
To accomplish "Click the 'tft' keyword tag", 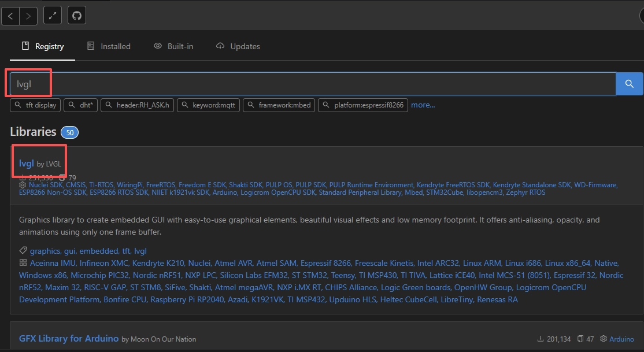I will (126, 251).
